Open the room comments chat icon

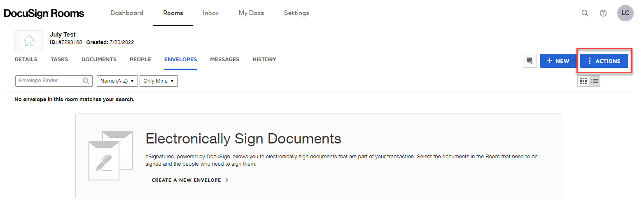tap(530, 61)
